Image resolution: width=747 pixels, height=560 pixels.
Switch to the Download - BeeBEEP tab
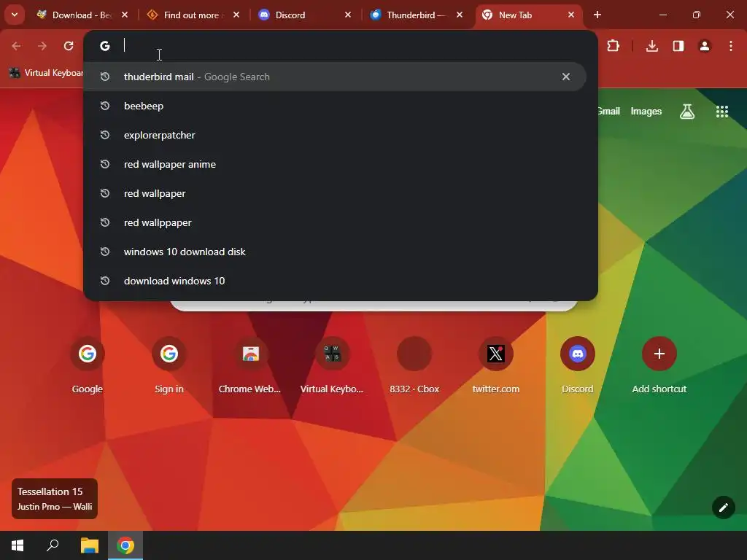pos(81,15)
